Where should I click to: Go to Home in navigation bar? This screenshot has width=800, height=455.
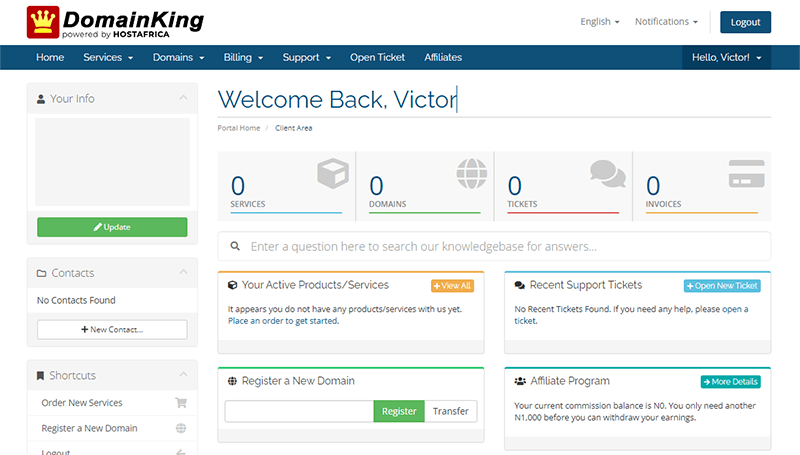pos(50,57)
